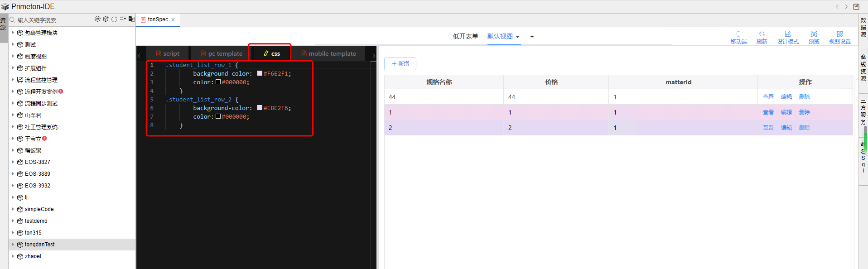The image size is (868, 269).
Task: Click the AI assistant icon in resource toolbar
Action: point(97,19)
